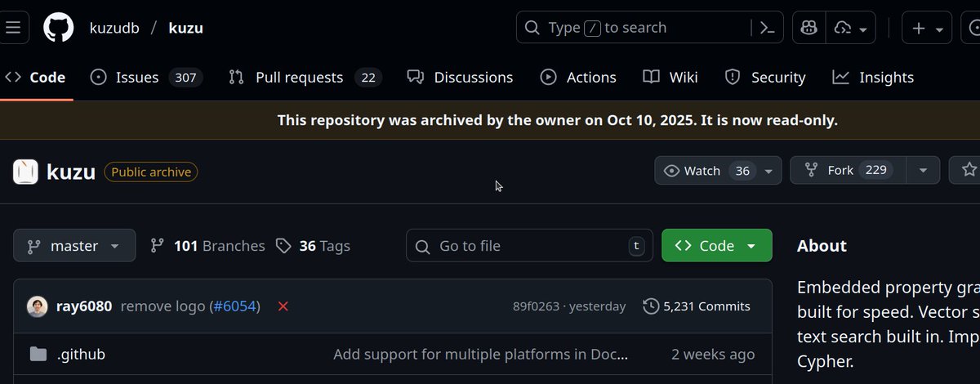Open the Copilot icon button

click(x=809, y=28)
